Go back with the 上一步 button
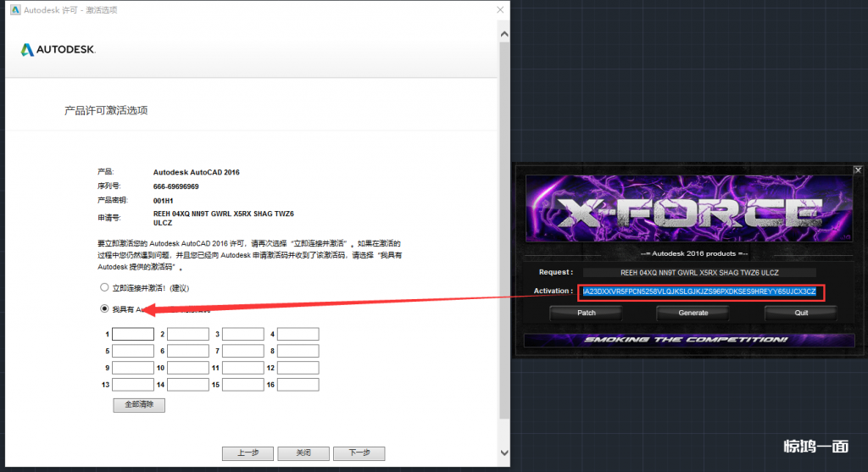 tap(248, 453)
